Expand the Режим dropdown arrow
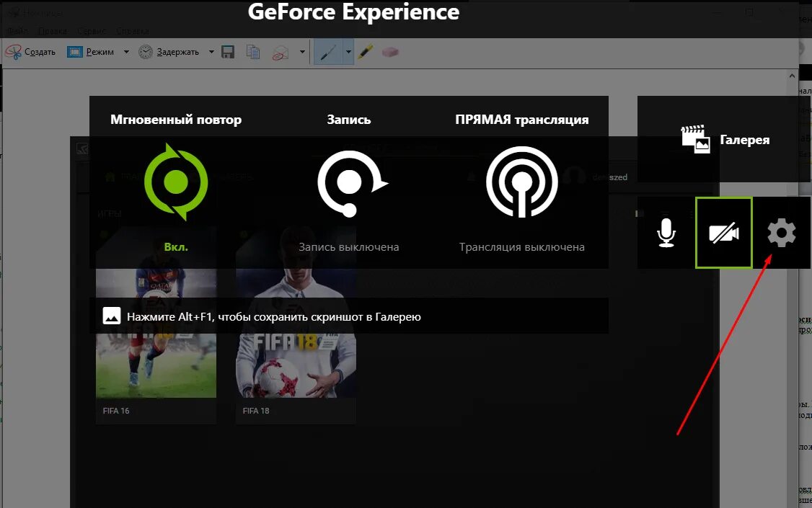Image resolution: width=812 pixels, height=508 pixels. [x=126, y=52]
